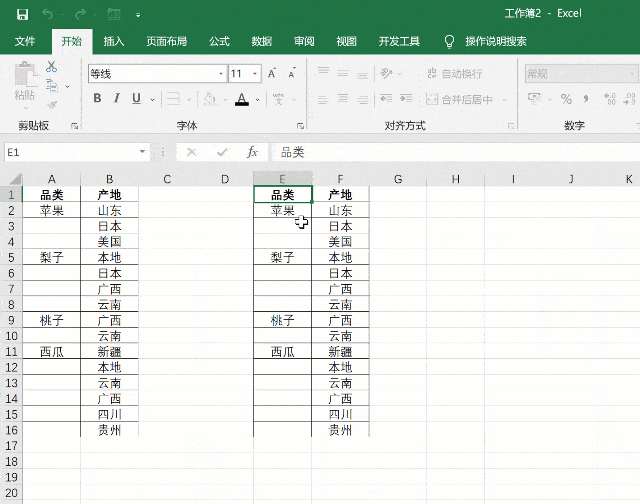Click the Name Box showing E1
The image size is (640, 504).
pos(70,153)
